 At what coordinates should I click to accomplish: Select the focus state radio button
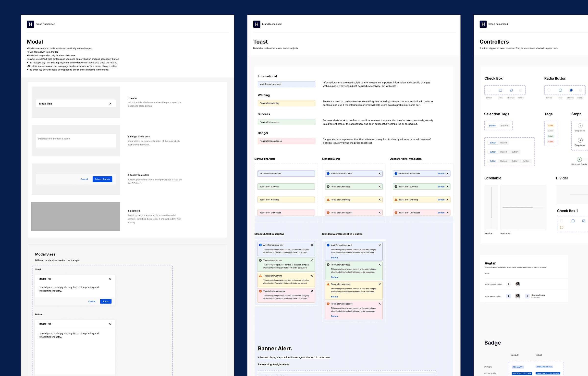tap(560, 90)
